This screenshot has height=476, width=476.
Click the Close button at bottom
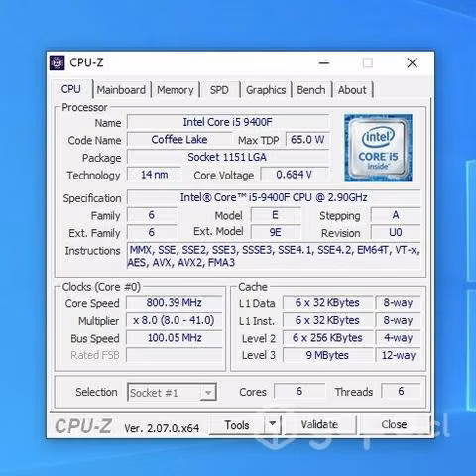(x=394, y=424)
